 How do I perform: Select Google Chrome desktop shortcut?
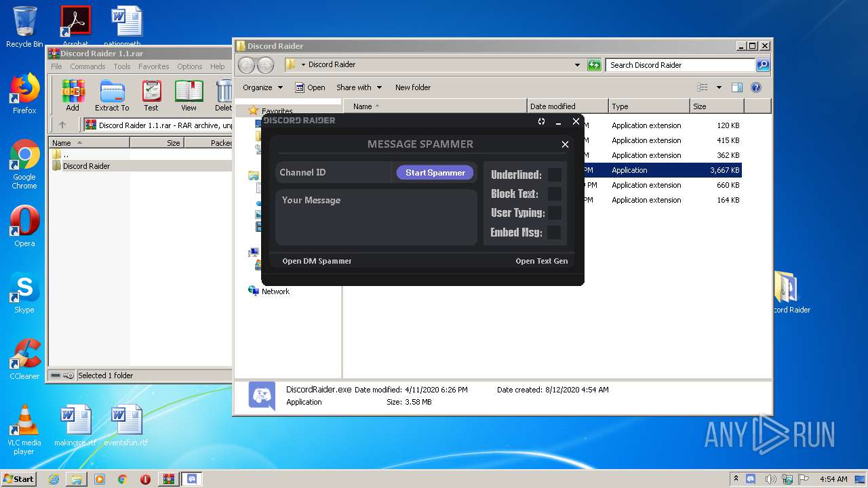[x=24, y=164]
